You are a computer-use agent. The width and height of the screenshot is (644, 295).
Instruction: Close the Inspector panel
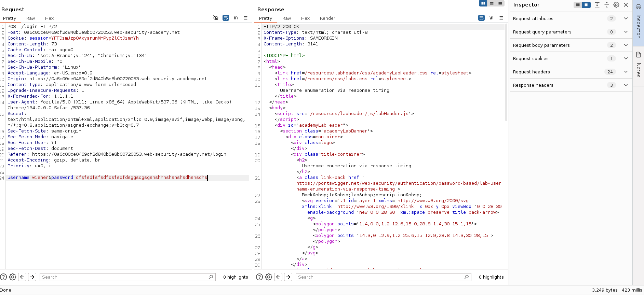(626, 5)
